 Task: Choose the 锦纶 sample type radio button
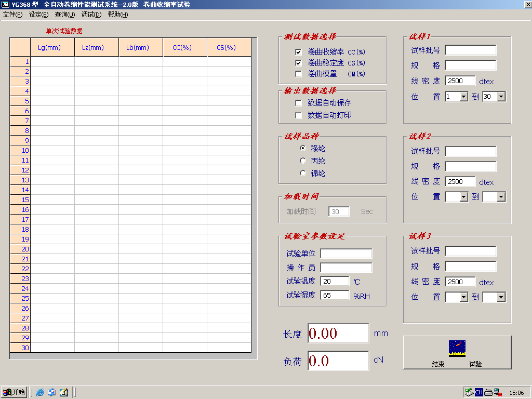[x=303, y=174]
